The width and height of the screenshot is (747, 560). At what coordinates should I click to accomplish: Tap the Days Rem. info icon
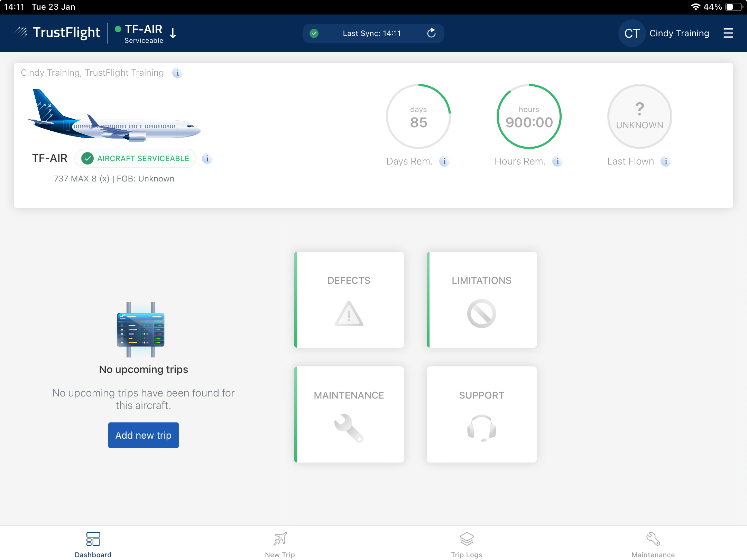444,161
